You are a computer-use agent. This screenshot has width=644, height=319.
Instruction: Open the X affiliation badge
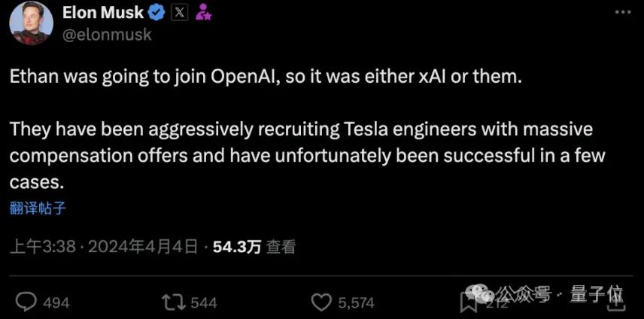coord(180,13)
